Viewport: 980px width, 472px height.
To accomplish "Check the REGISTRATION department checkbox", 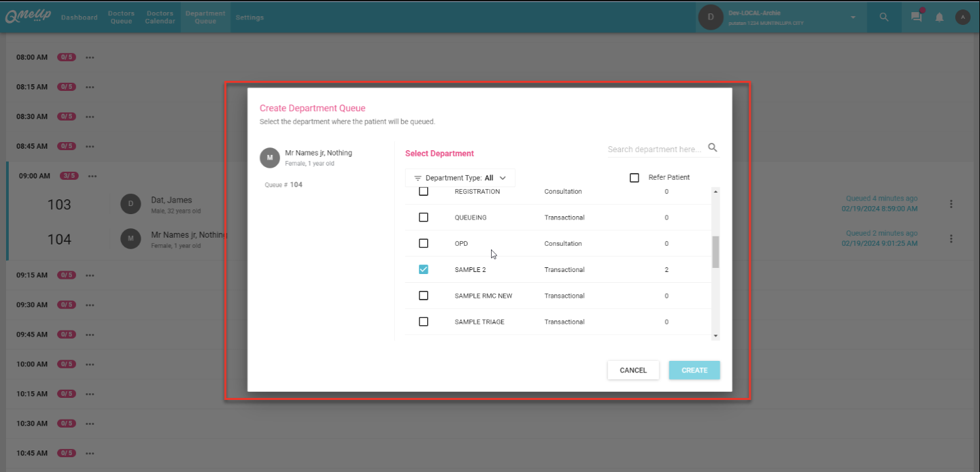I will [424, 192].
